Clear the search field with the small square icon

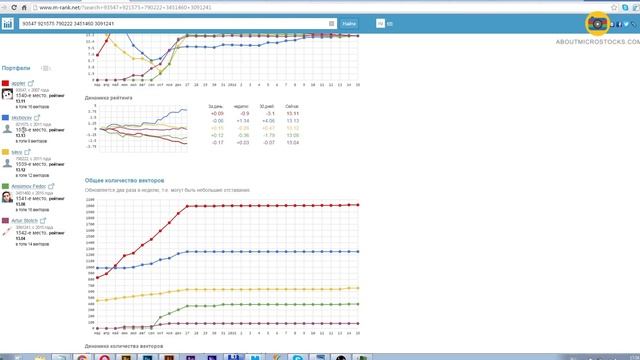tap(331, 24)
